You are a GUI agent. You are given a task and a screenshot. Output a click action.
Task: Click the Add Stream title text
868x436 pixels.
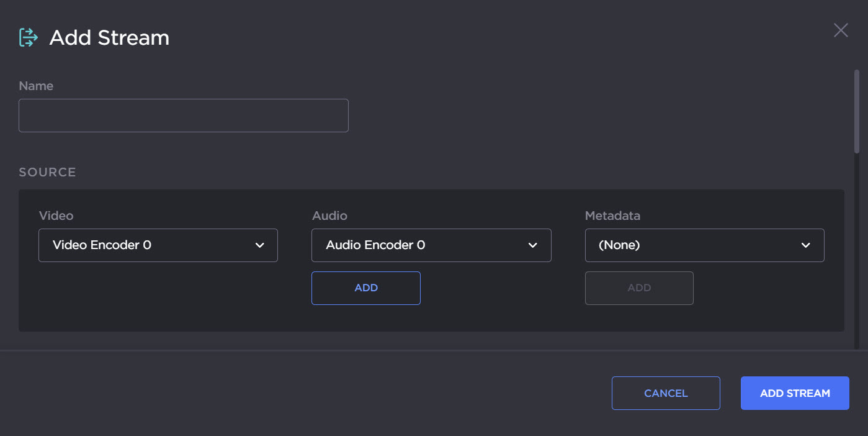point(109,37)
